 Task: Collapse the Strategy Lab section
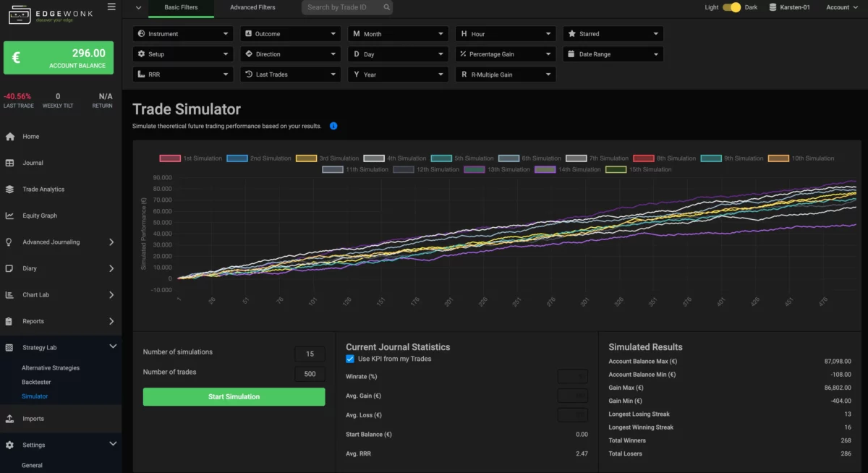113,346
